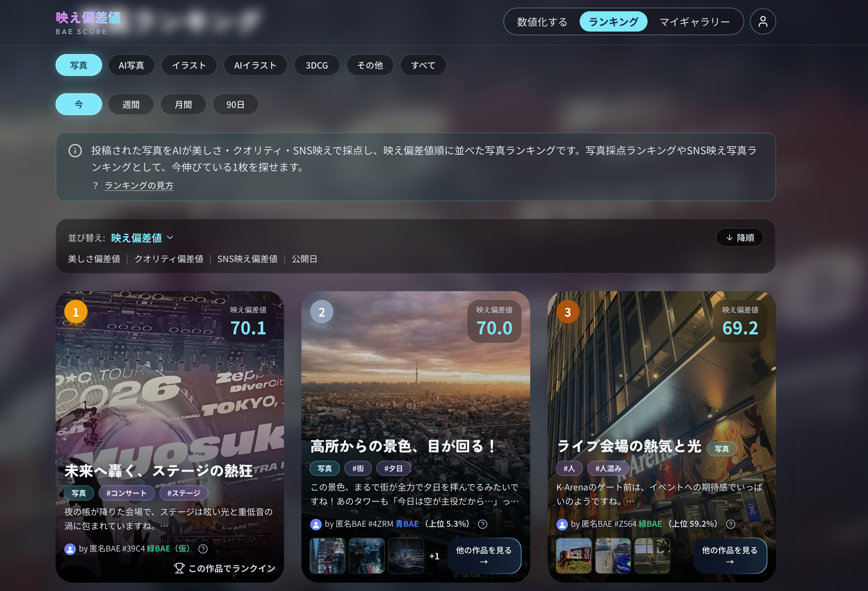Open the 高所からの景色、目が回る！ card title
Image resolution: width=868 pixels, height=591 pixels.
click(403, 447)
